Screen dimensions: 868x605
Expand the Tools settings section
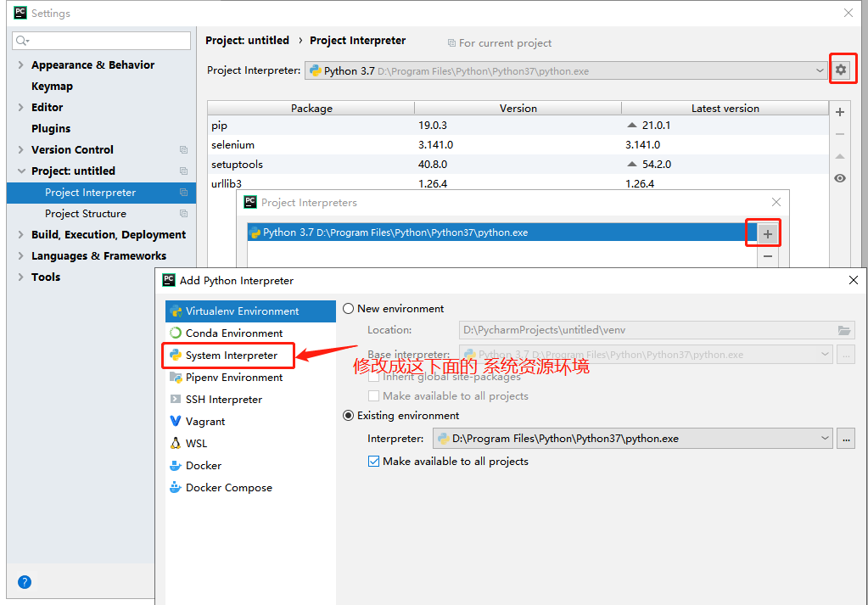[x=20, y=277]
